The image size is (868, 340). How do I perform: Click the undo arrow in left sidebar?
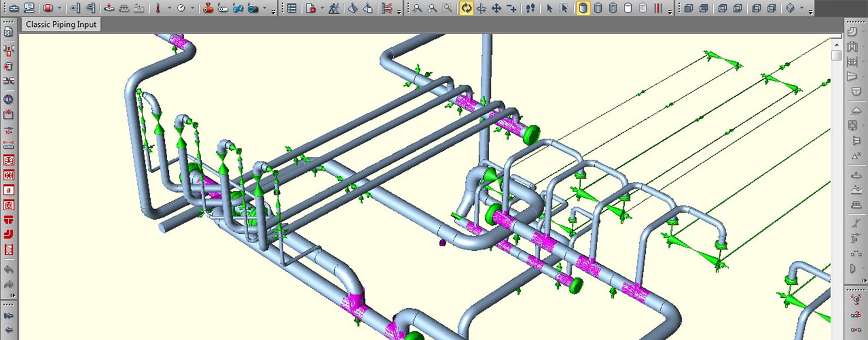click(8, 270)
